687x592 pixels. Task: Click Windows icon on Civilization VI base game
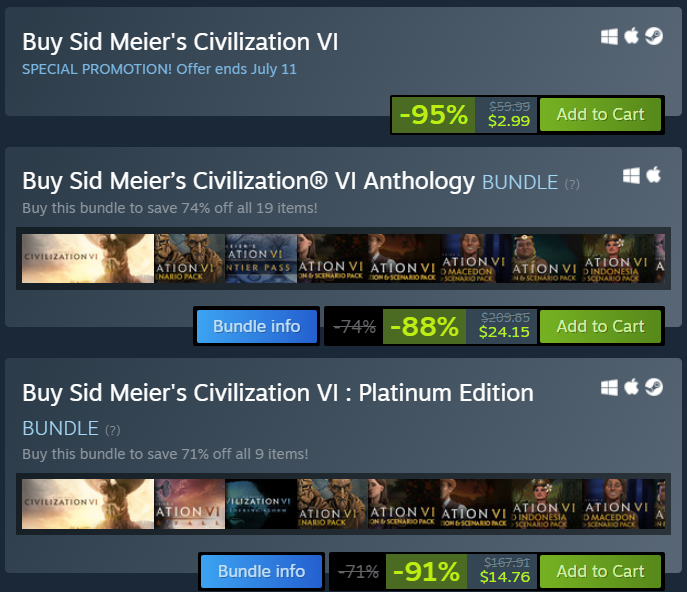pos(609,37)
